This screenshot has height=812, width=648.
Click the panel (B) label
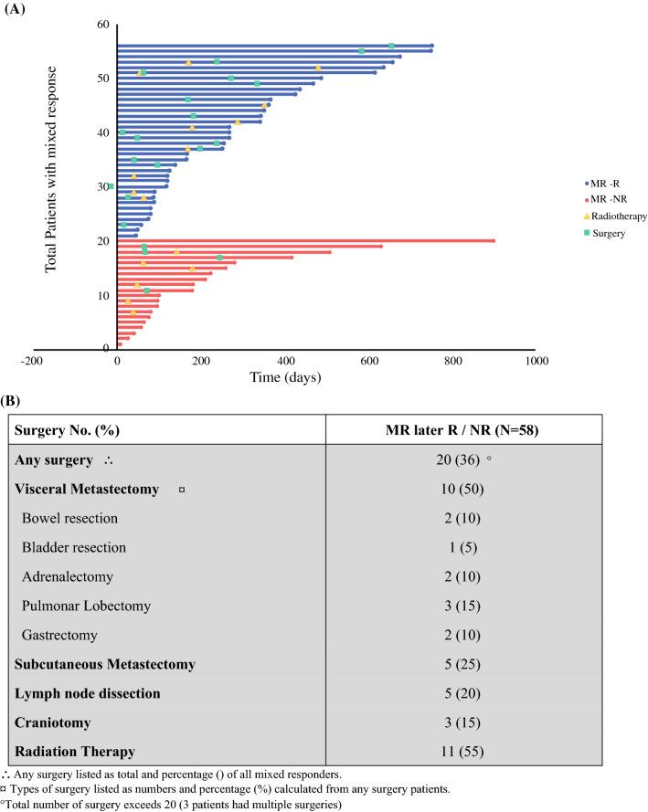tap(18, 398)
